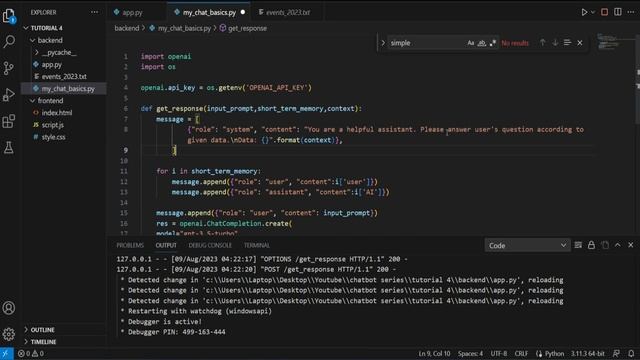Open errors and warnings status item

coord(31,354)
